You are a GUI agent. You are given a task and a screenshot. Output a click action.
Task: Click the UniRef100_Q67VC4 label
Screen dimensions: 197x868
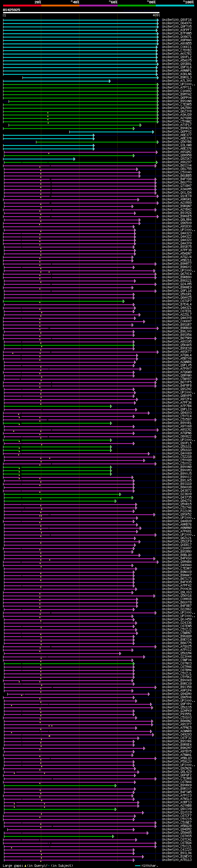pos(176,274)
